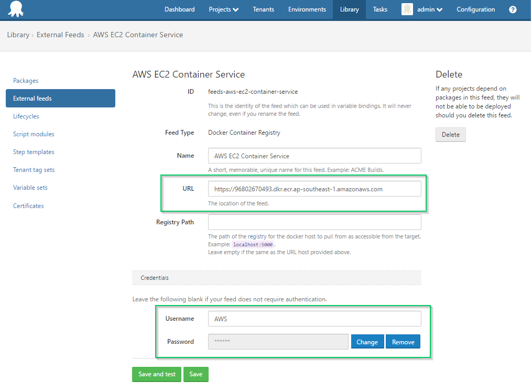Image resolution: width=532 pixels, height=392 pixels.
Task: Focus the Registry Path input field
Action: (x=314, y=222)
